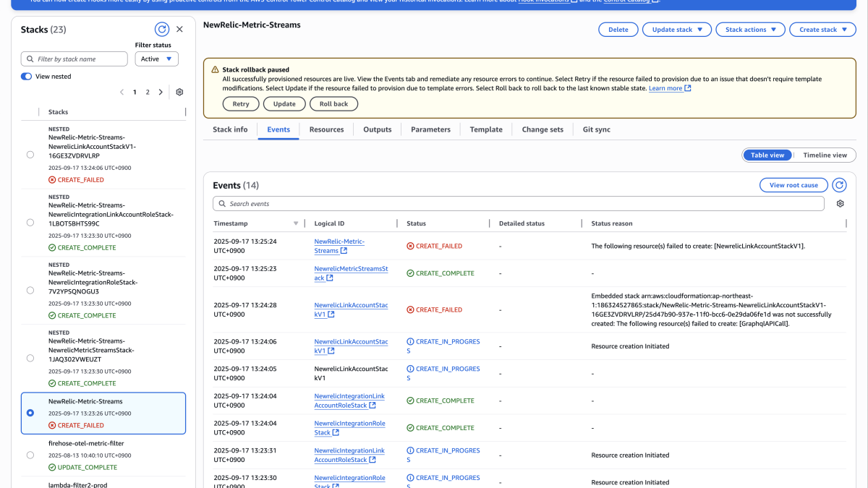Open stacks list preferences gear

tap(179, 93)
